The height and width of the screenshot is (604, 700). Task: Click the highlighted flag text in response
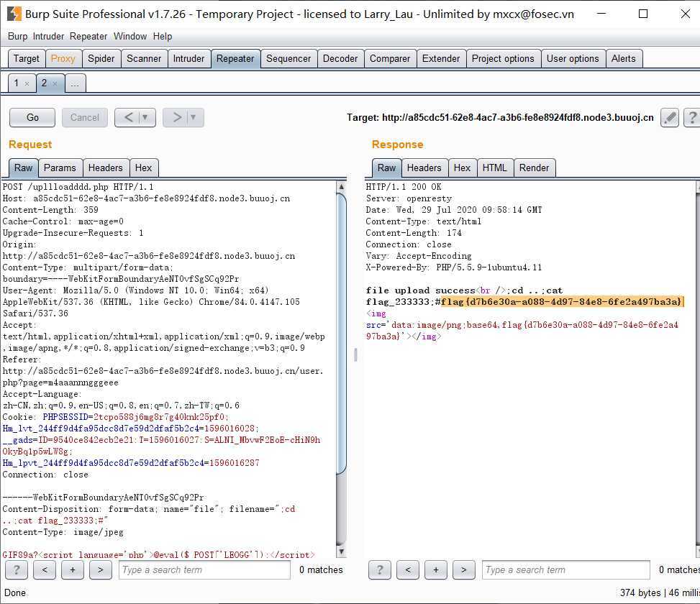point(562,301)
